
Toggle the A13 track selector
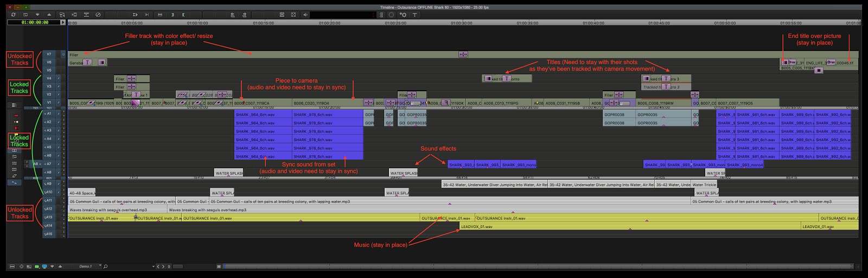click(49, 217)
